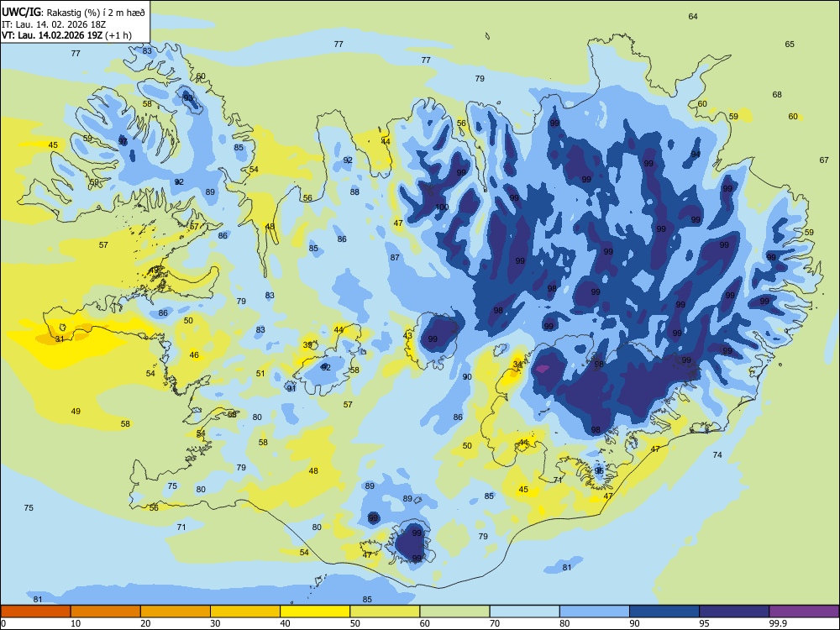Select the orange 10–20 legend color box

106,612
